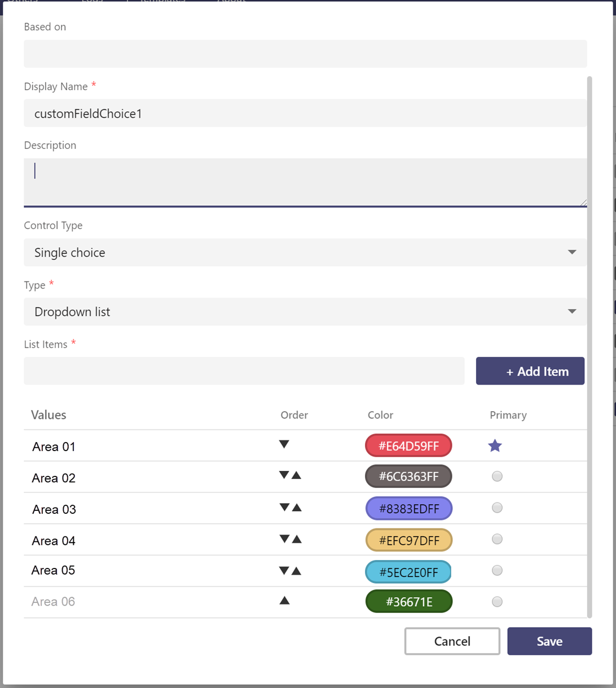Move Area 02 down in order
Screen dimensions: 616x688
284,475
